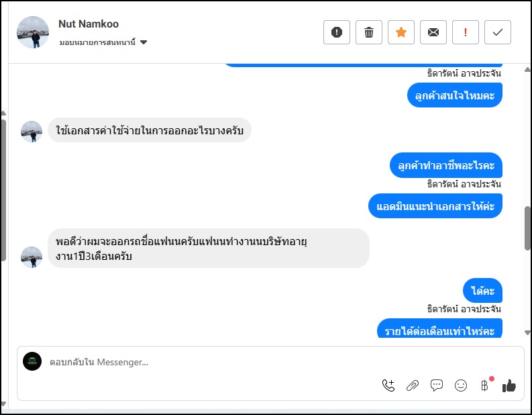
Task: Click the checkmark icon in header
Action: point(498,32)
